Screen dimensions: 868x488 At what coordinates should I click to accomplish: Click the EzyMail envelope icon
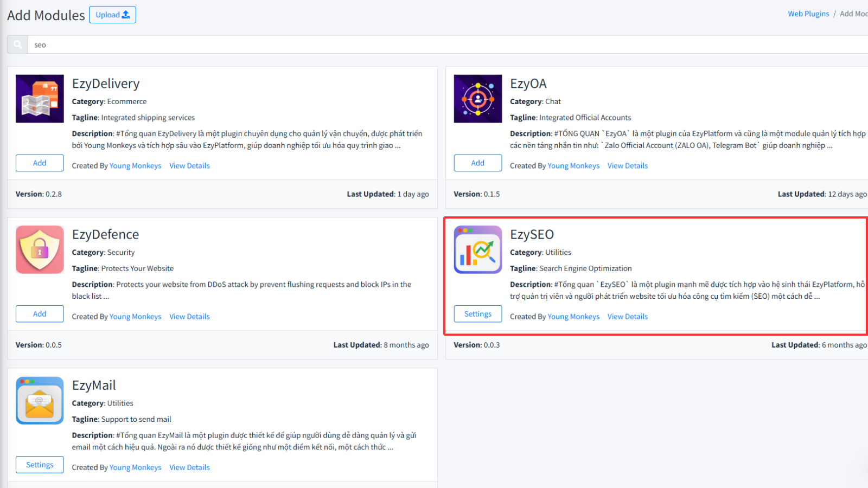tap(40, 400)
